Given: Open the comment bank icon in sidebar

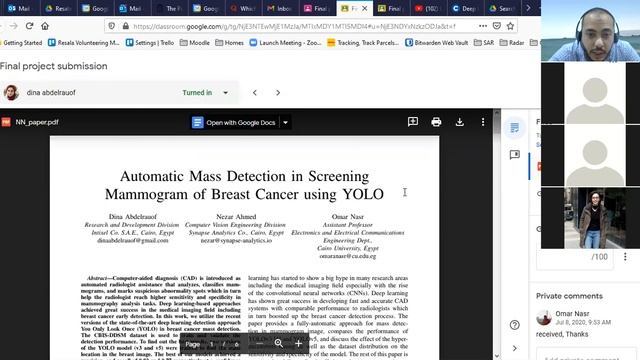Looking at the screenshot, I should pos(515,154).
